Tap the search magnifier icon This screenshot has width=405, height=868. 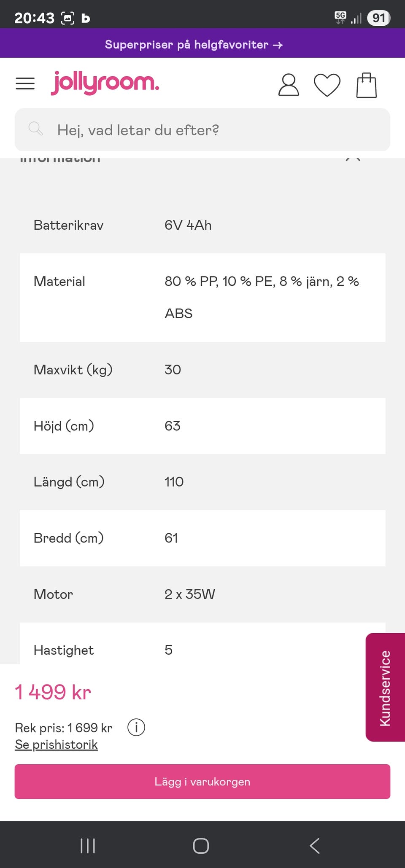(35, 129)
